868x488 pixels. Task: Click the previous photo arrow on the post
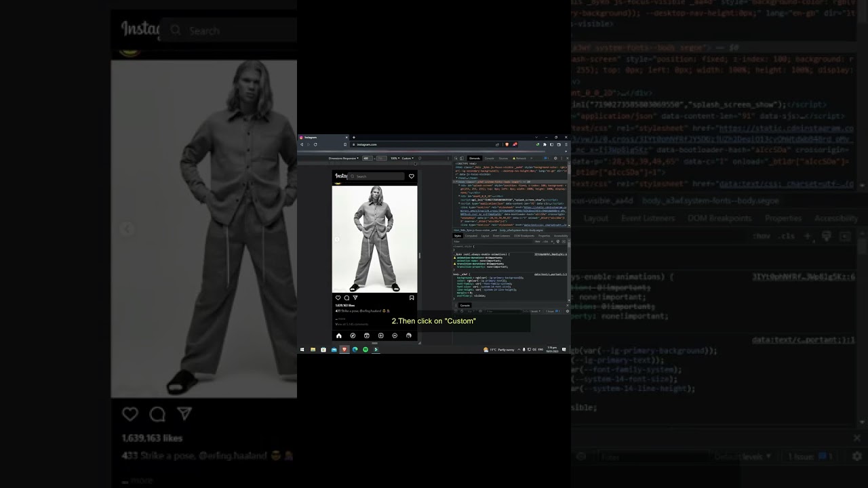pos(337,239)
